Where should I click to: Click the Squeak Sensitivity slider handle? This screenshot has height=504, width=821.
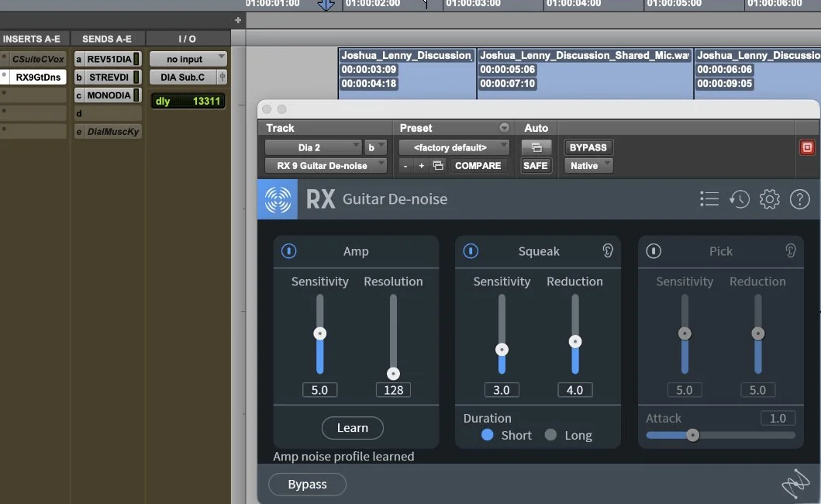(x=502, y=350)
